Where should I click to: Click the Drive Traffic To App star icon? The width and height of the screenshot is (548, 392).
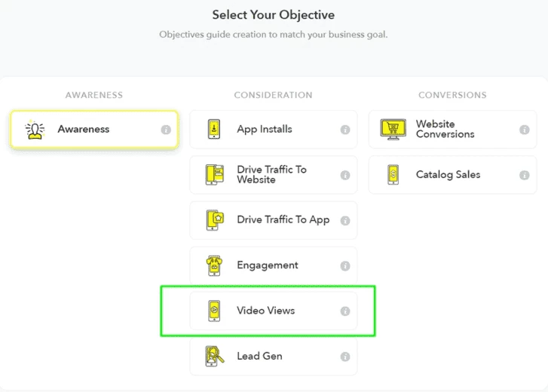[x=215, y=220]
